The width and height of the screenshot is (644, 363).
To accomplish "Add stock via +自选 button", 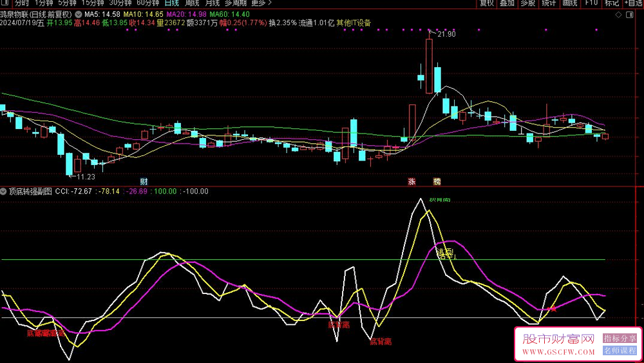I will [634, 3].
